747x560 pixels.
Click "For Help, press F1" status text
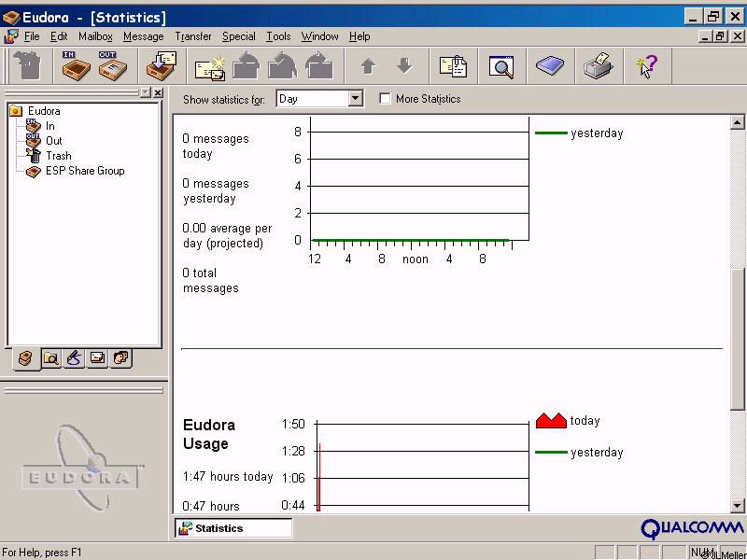pos(42,553)
